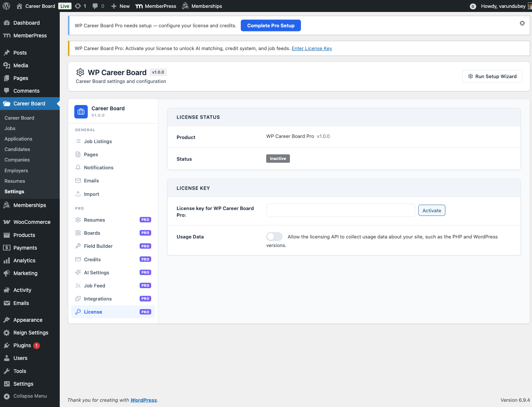Click the blue briefcase Career Board icon
The width and height of the screenshot is (532, 407).
coord(81,112)
